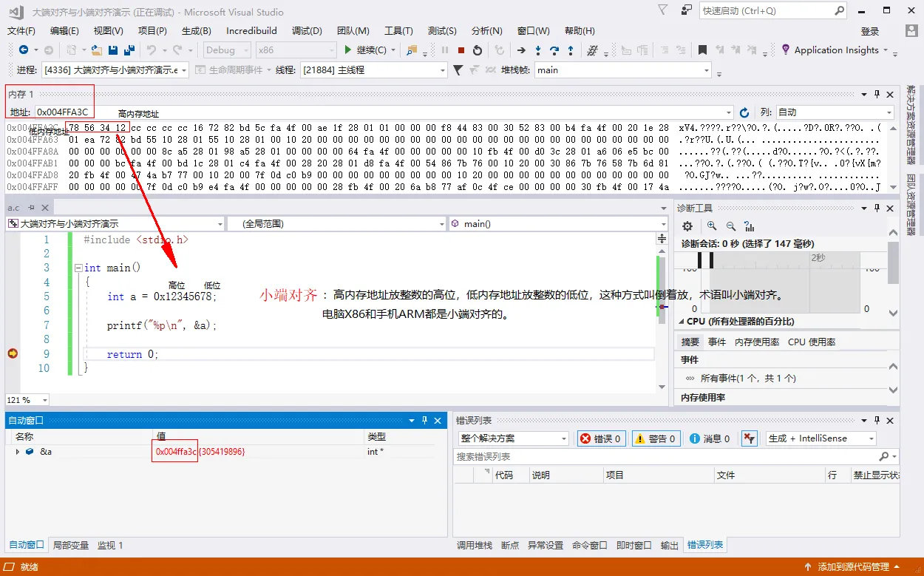Image resolution: width=924 pixels, height=576 pixels.
Task: Open the main() function dropdown
Action: click(558, 223)
